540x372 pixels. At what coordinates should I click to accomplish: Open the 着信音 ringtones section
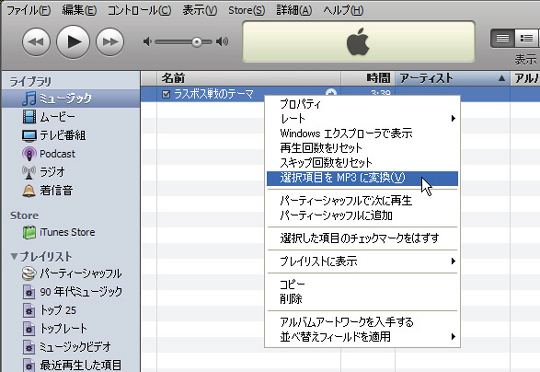71,190
